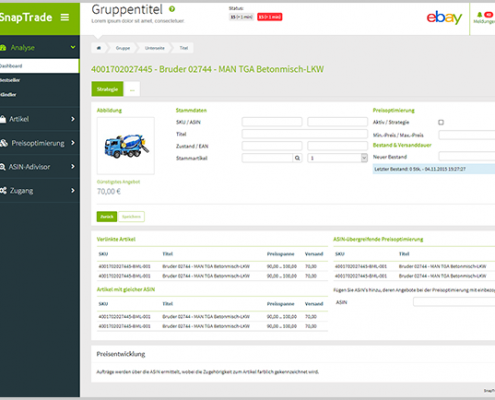Open the '...' tab next to Strategie
This screenshot has width=495, height=400.
132,89
